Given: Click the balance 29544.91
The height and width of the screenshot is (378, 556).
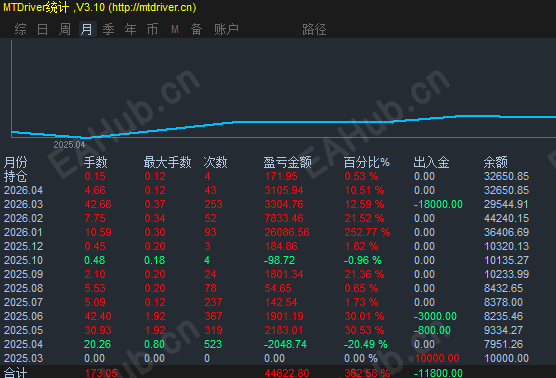Looking at the screenshot, I should (506, 204).
